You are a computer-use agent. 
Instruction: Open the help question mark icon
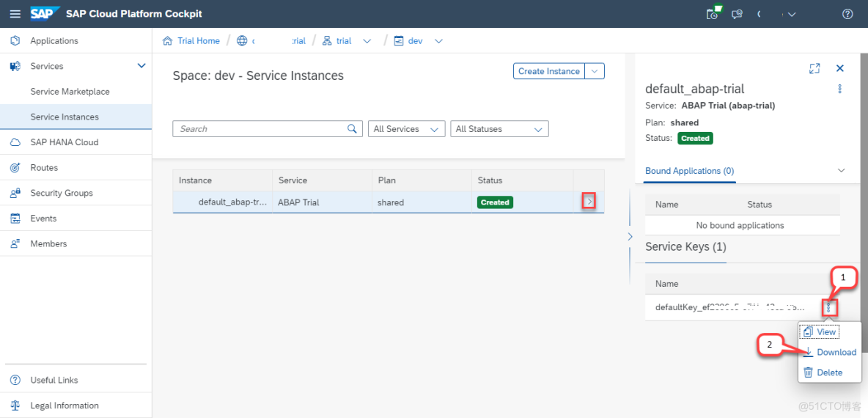[847, 14]
